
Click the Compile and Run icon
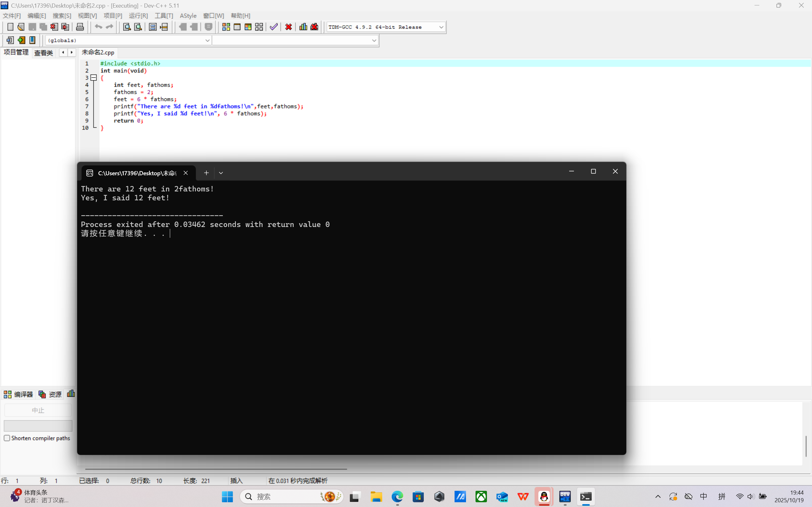pos(248,27)
